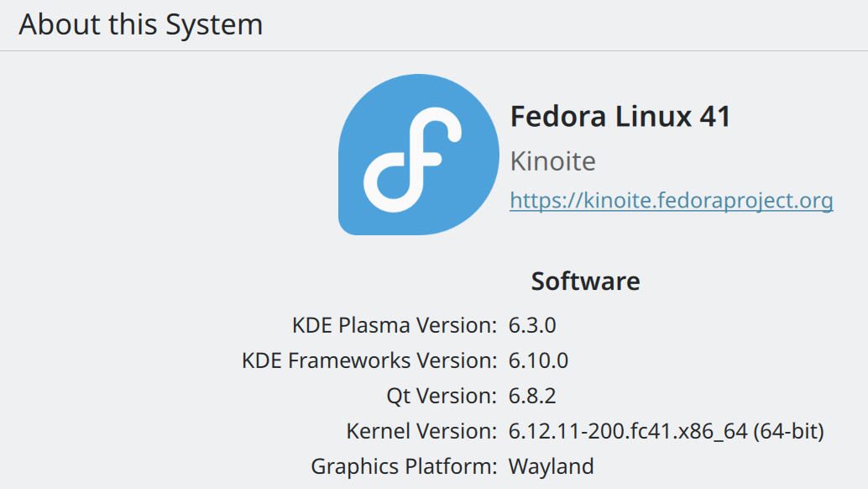Click the KDE Plasma Version label
Viewport: 868px width, 489px height.
[x=394, y=325]
